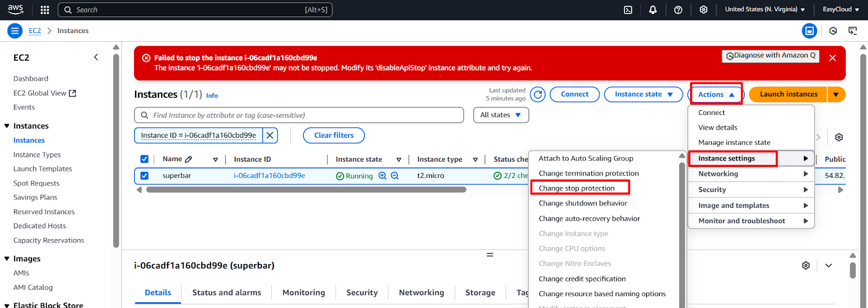Screen dimensions: 868x308
Task: Launch the CloudShell terminal icon
Action: tap(628, 10)
